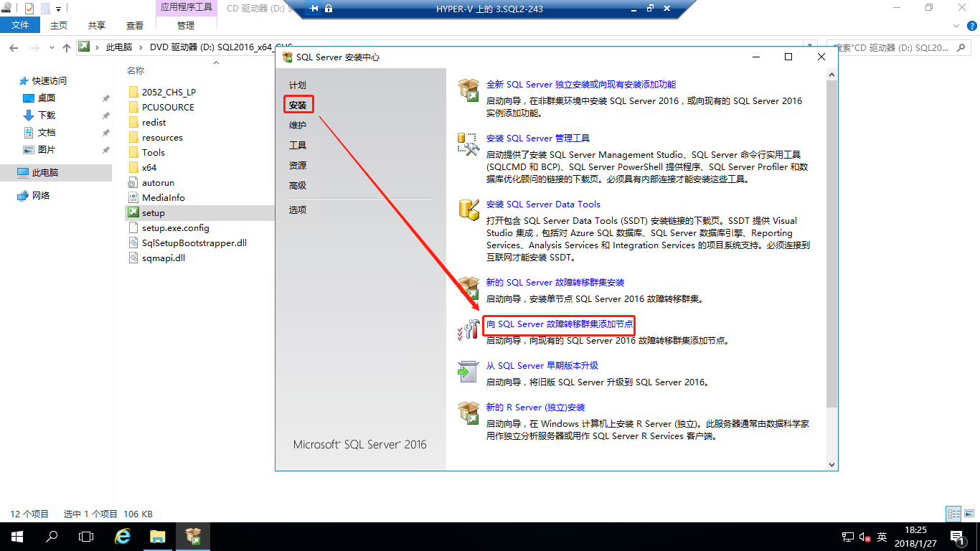Open link 全新 SQL Server 独立安装或向现有安装添加功能

click(x=581, y=85)
